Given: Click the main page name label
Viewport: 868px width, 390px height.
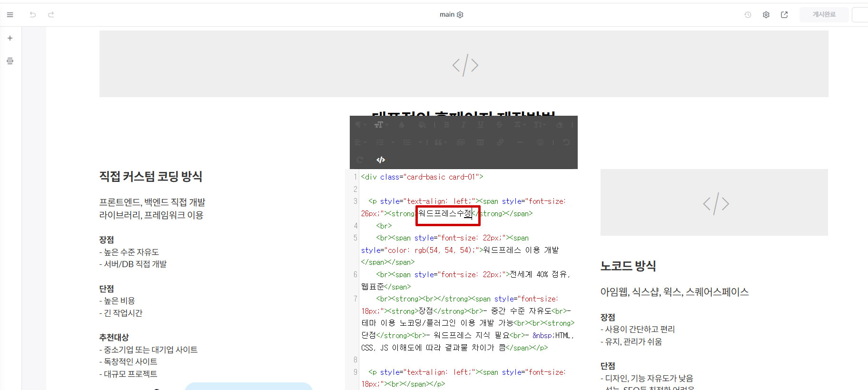Looking at the screenshot, I should 447,15.
